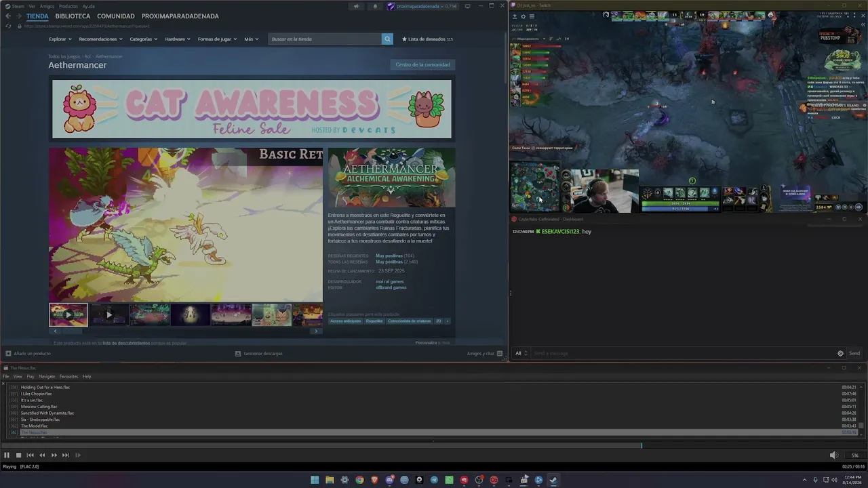Click the Acceso anticipado tag
Screen dimensions: 868x488
(x=345, y=321)
